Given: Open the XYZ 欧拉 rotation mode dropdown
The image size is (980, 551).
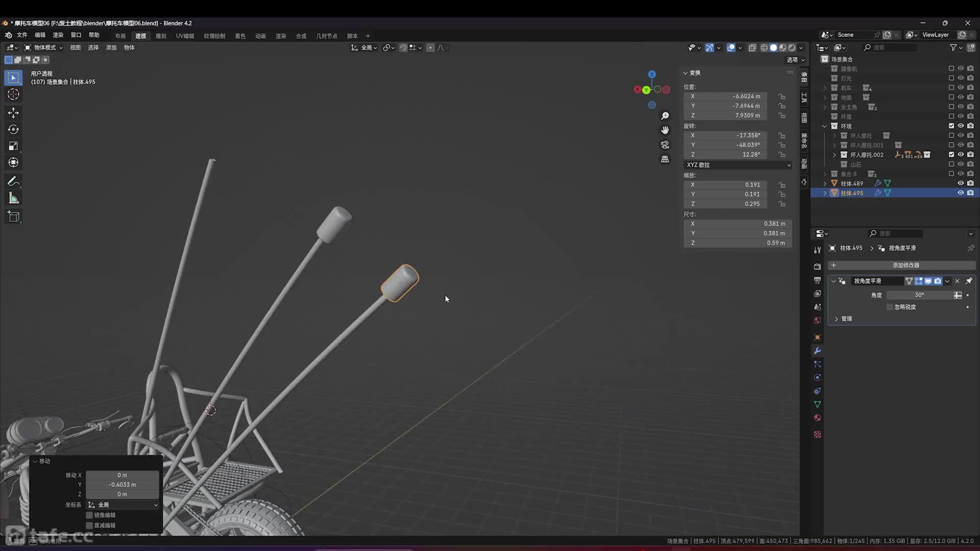Looking at the screenshot, I should click(x=738, y=165).
